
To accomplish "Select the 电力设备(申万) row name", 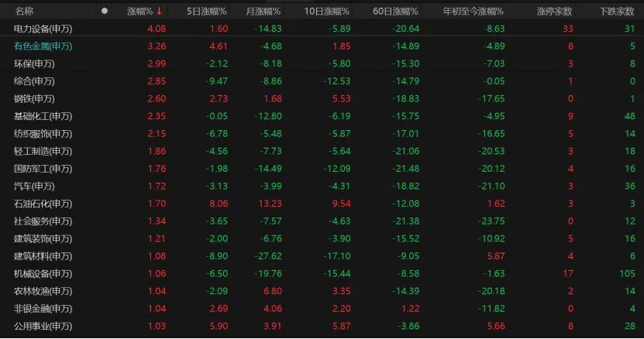I will 43,29.
